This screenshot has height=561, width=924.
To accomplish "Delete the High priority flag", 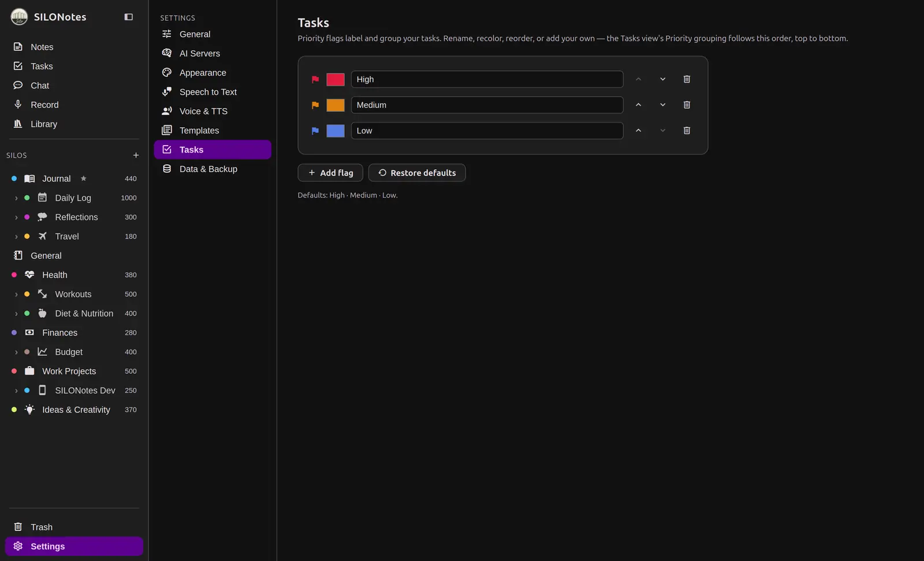I will pyautogui.click(x=687, y=79).
